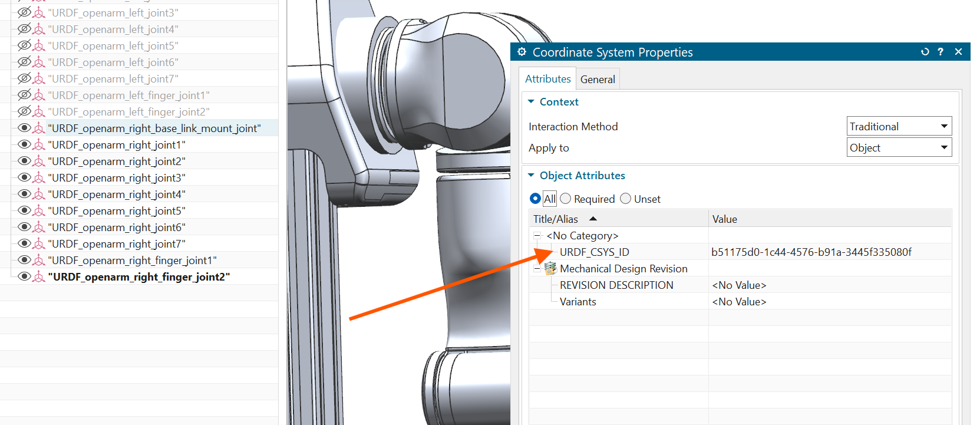
Task: Click the Value column header
Action: coord(830,219)
